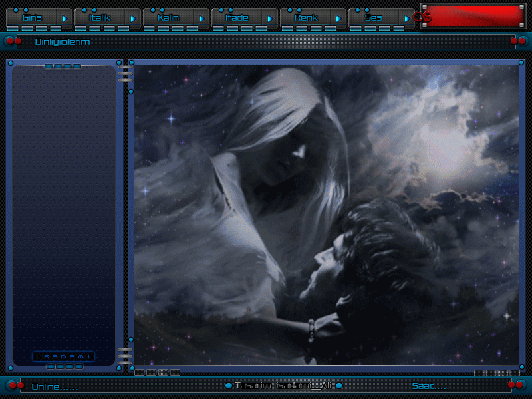Click the Online...... status text
This screenshot has width=532, height=399.
coord(55,386)
